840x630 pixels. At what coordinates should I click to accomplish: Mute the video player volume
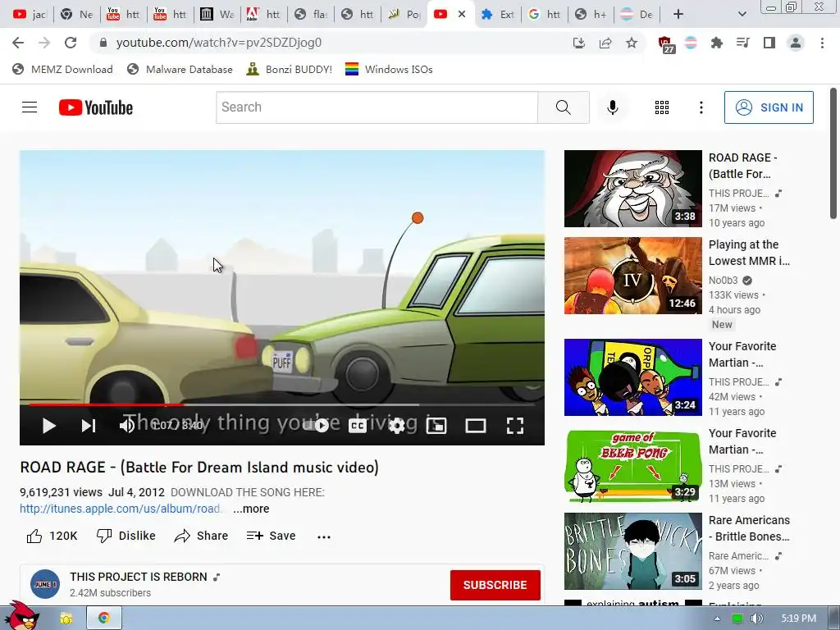tap(127, 426)
